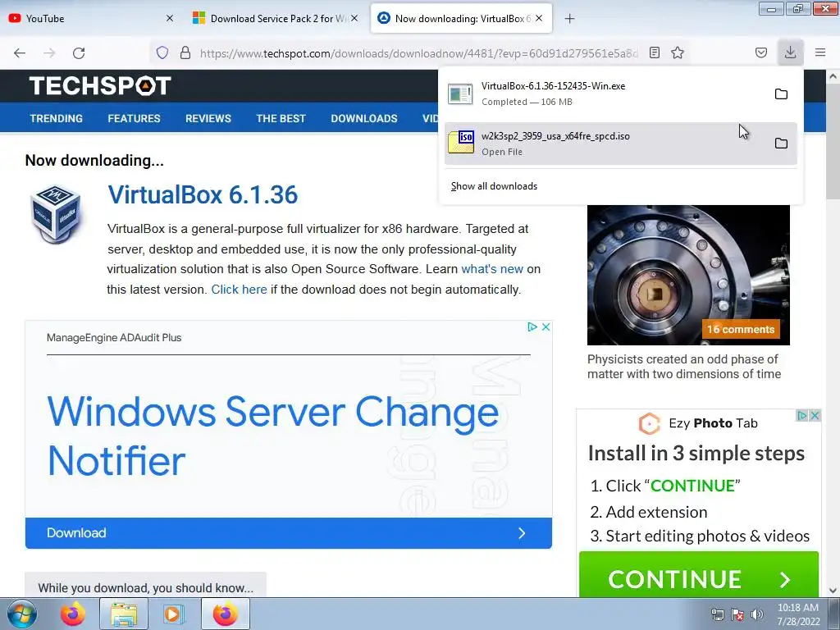This screenshot has width=840, height=630.
Task: Open the volume speaker tray icon
Action: pyautogui.click(x=757, y=614)
